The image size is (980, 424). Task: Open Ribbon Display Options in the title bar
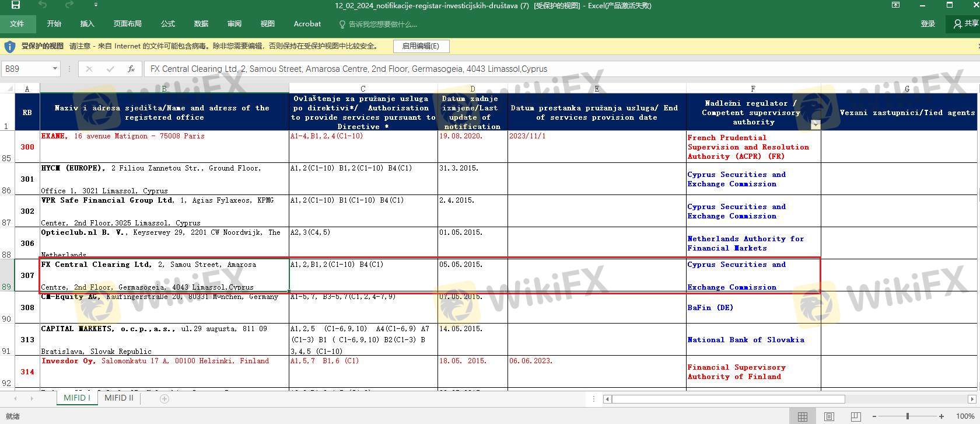[895, 5]
